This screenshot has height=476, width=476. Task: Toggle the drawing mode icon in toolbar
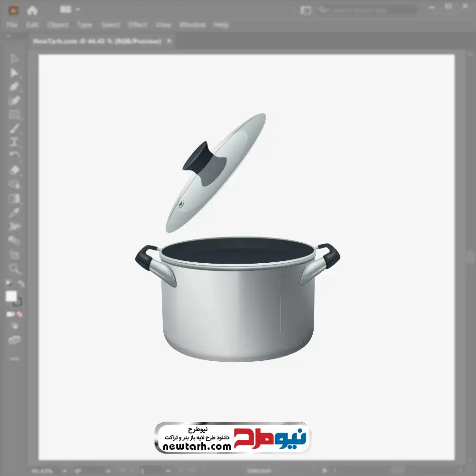click(14, 326)
